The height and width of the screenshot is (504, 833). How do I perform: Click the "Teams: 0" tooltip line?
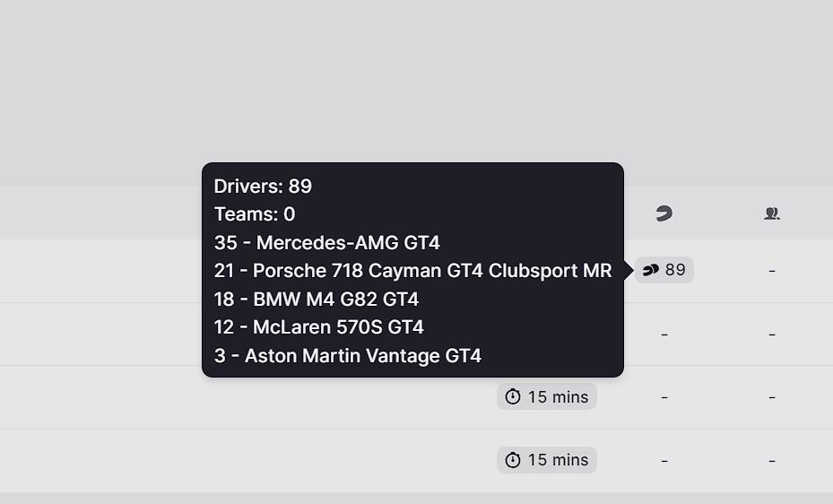point(255,214)
